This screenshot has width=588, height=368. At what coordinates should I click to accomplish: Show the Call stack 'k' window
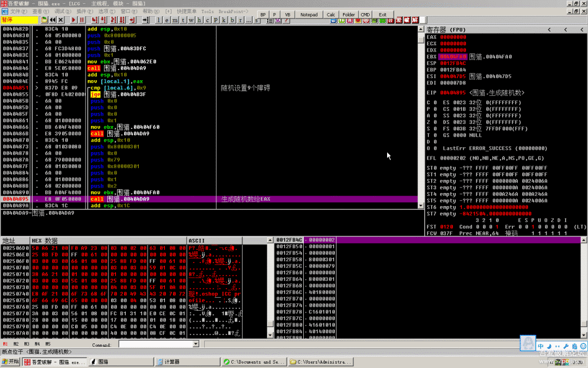pos(224,20)
